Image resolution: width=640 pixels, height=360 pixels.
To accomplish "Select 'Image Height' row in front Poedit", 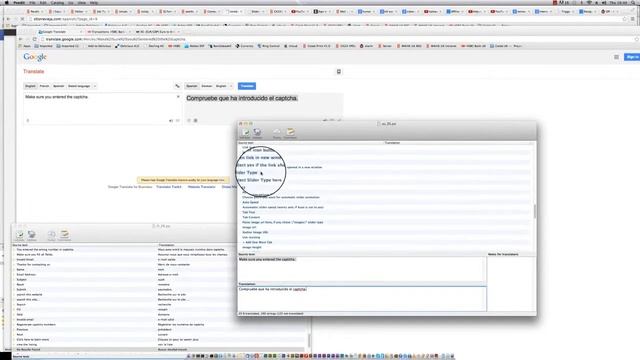I will click(x=384, y=247).
